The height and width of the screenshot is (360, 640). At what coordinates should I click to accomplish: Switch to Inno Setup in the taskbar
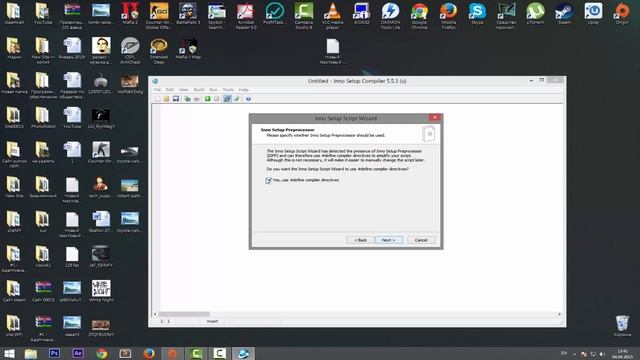tap(243, 353)
